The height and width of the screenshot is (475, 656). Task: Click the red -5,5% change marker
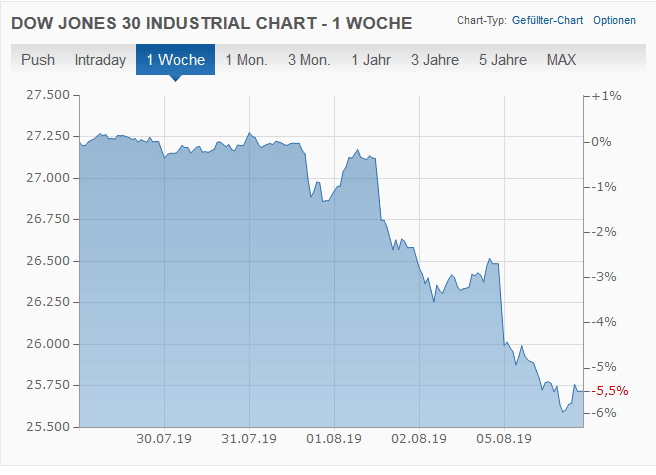click(610, 390)
